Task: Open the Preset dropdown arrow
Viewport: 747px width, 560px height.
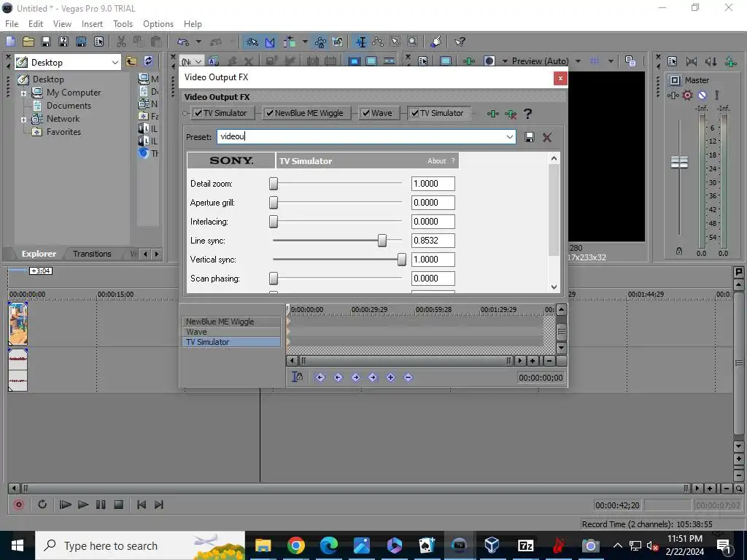Action: (509, 137)
